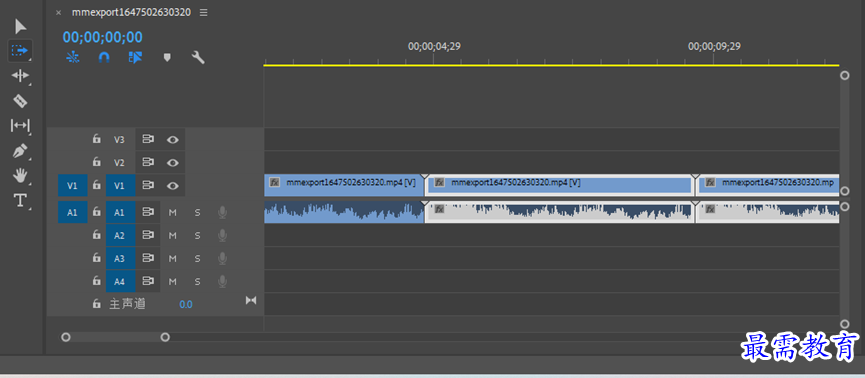
Task: Enable voice-over record on A1
Action: 222,212
